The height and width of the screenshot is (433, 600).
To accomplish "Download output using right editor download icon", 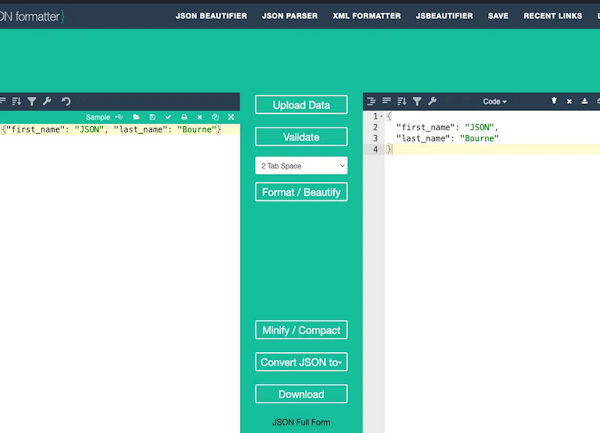I will point(584,101).
